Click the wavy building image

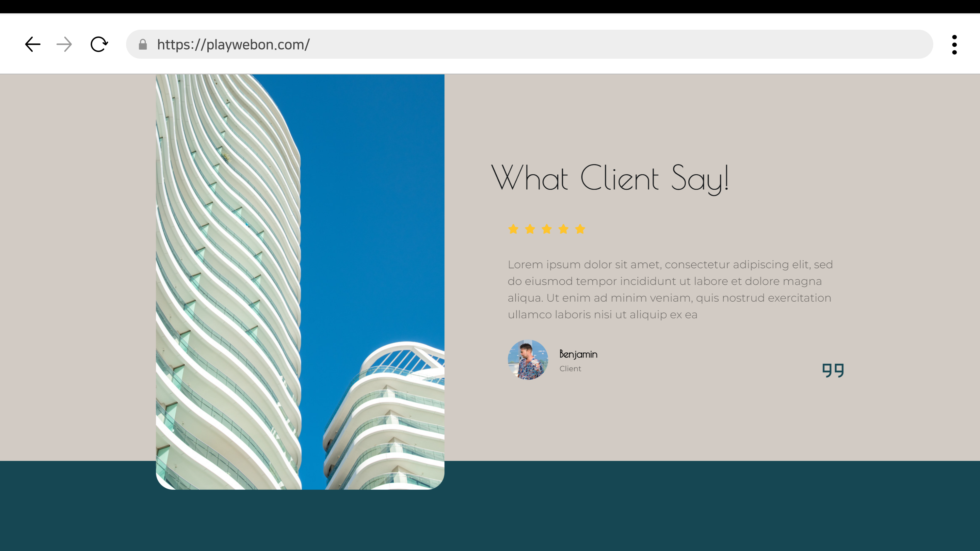(x=300, y=281)
